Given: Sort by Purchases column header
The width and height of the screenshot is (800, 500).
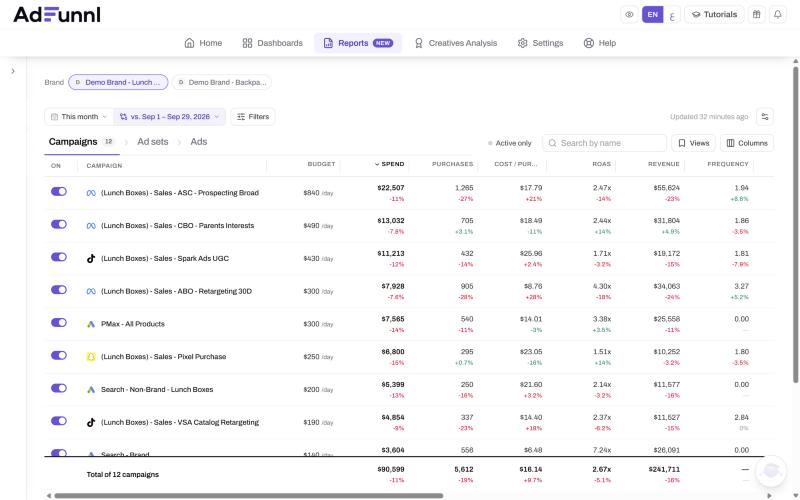Looking at the screenshot, I should click(453, 164).
